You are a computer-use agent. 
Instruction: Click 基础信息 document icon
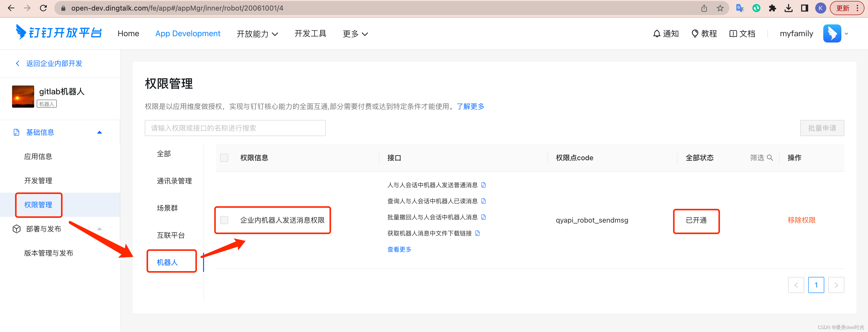(x=16, y=132)
